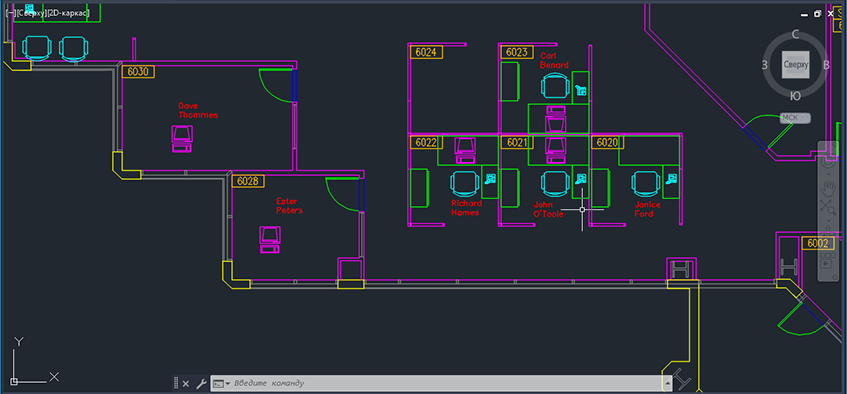
Task: Click the computer symbol in room 6030
Action: point(182,138)
